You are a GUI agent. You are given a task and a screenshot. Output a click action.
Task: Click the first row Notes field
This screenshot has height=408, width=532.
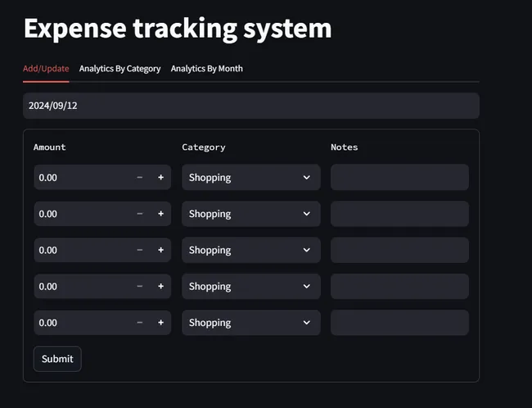pyautogui.click(x=399, y=177)
